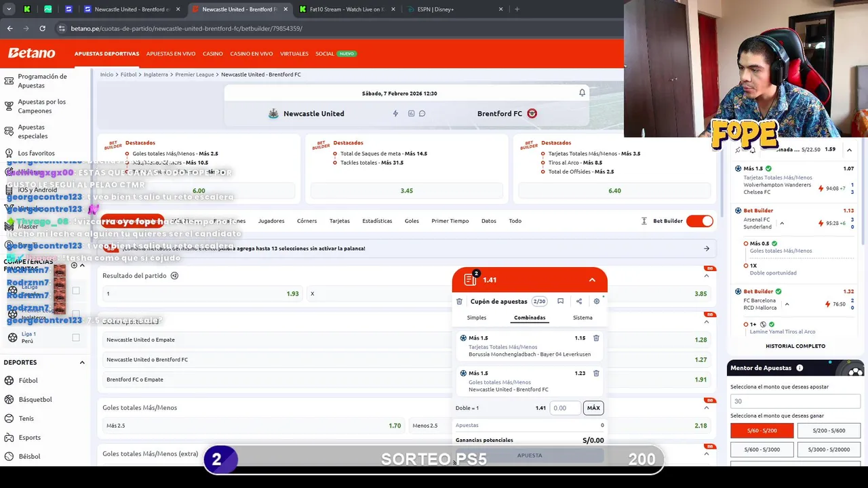868x488 pixels.
Task: Click Los favoritos star icon
Action: pos(9,153)
